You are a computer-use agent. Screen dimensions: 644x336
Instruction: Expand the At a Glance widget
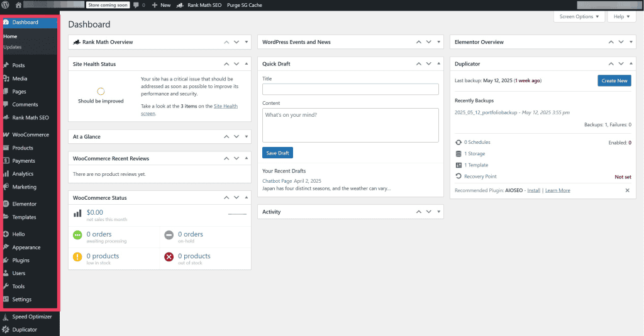click(247, 137)
